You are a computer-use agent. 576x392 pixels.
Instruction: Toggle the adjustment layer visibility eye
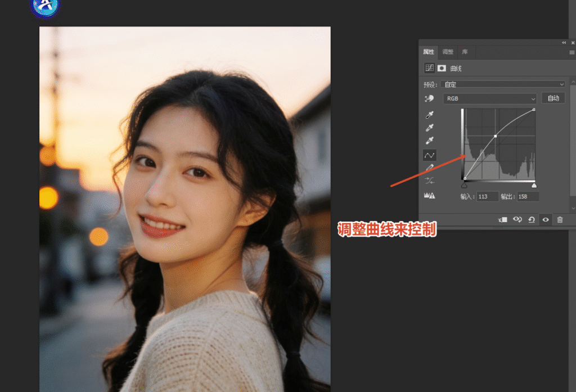click(x=546, y=220)
